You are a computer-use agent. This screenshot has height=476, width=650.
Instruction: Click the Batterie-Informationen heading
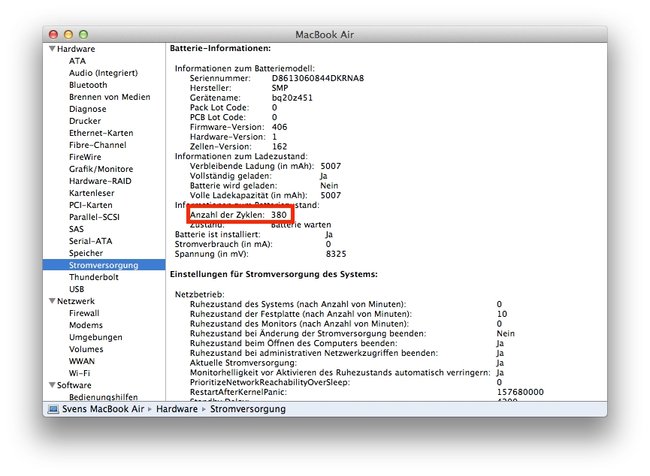[x=220, y=49]
